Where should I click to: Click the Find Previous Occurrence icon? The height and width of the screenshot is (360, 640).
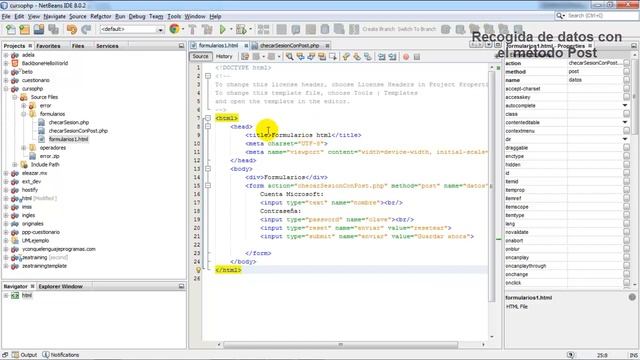click(x=300, y=57)
